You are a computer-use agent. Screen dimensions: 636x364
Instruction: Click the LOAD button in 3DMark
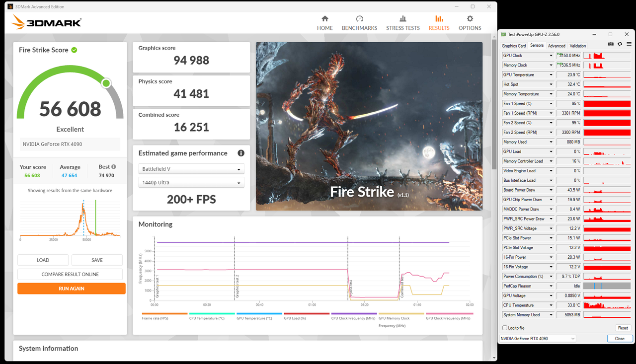pos(43,260)
